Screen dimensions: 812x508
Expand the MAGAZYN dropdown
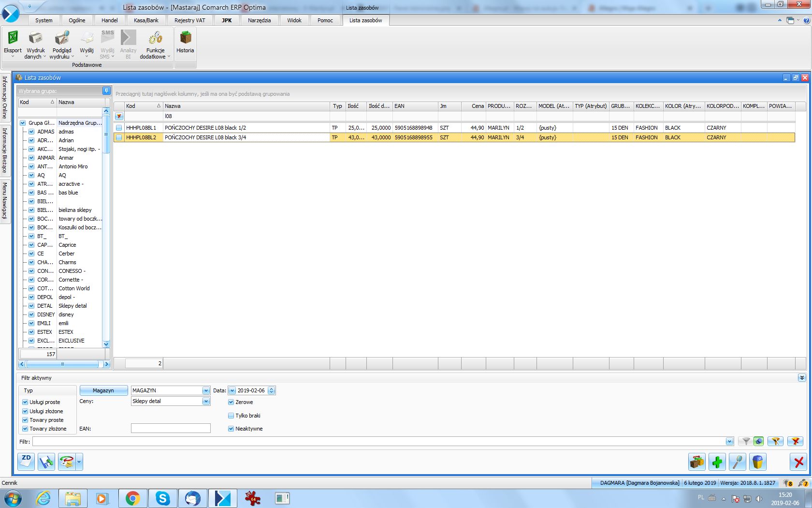(x=206, y=390)
